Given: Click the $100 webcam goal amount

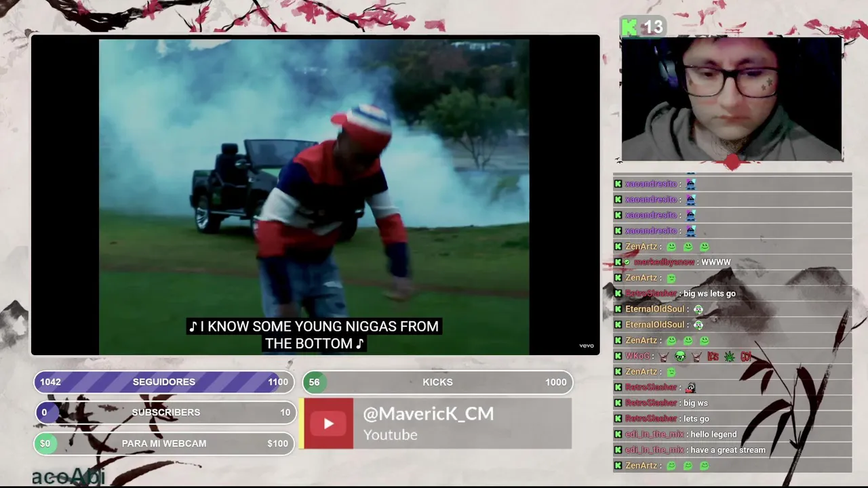Looking at the screenshot, I should click(277, 443).
